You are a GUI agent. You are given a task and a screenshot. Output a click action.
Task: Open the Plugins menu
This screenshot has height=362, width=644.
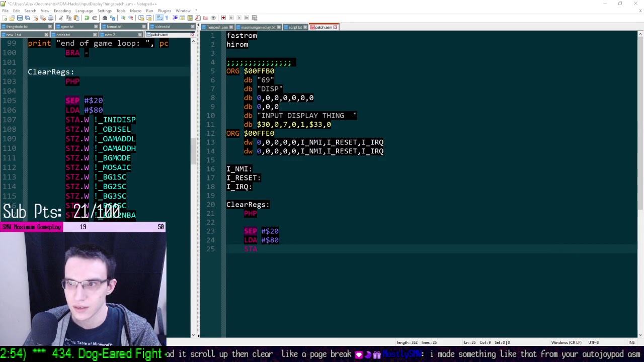164,11
